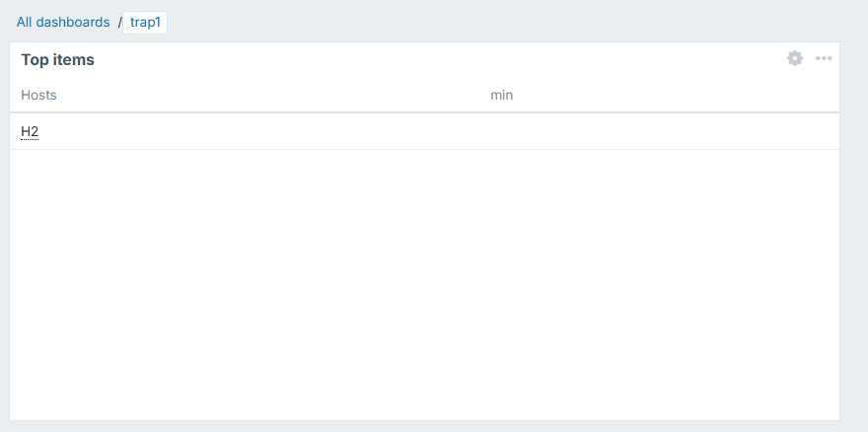Edit the widget via the cog icon
The image size is (868, 432).
click(795, 58)
